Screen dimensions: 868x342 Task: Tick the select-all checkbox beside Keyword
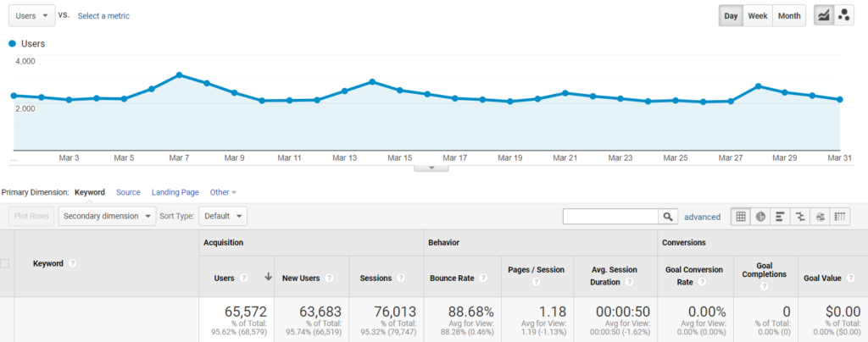(x=5, y=263)
